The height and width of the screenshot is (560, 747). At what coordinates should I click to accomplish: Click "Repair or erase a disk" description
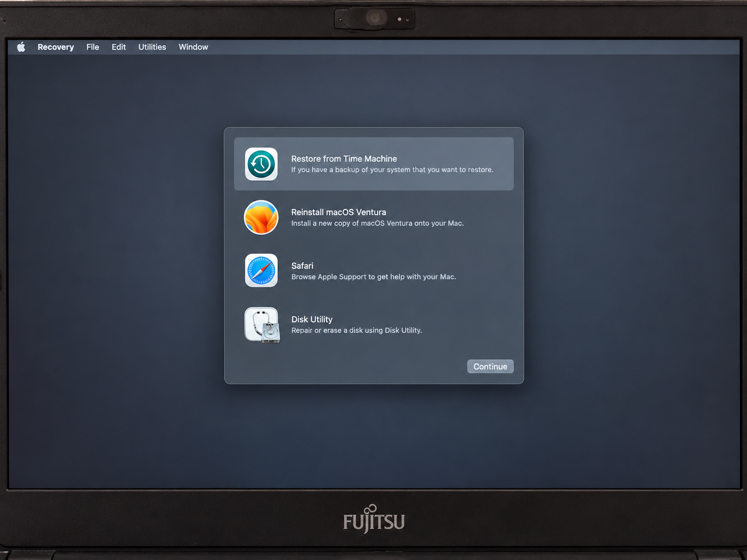click(x=356, y=331)
